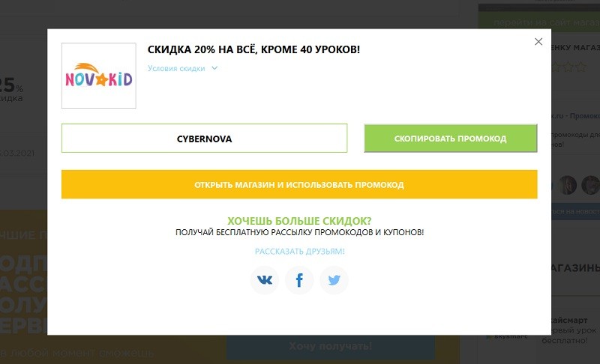The image size is (600, 364).
Task: Click the chevron next to Условия скидки
Action: (x=214, y=68)
